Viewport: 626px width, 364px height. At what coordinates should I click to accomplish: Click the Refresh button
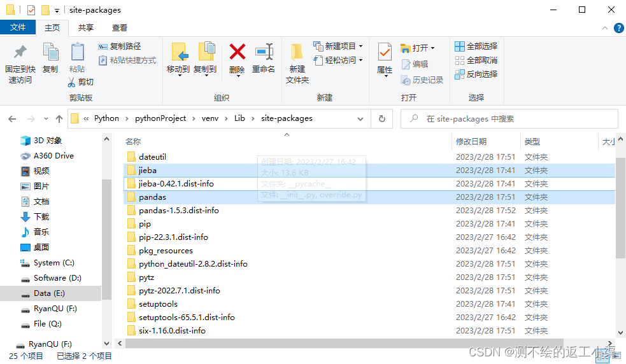click(381, 119)
